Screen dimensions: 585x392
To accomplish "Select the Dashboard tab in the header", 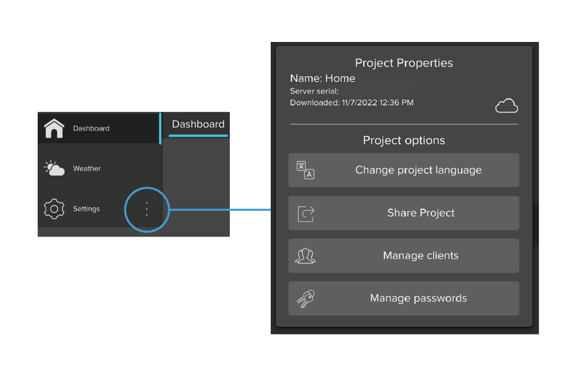I will 198,125.
